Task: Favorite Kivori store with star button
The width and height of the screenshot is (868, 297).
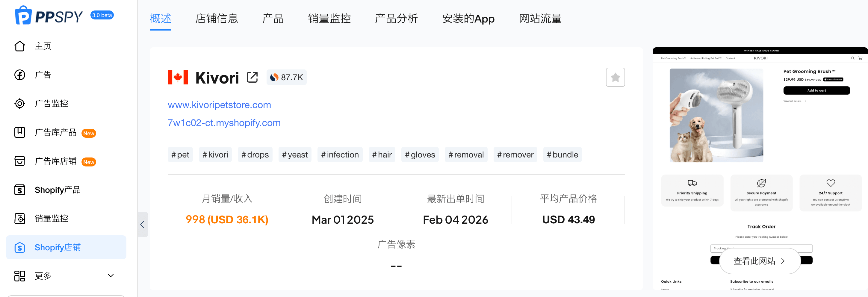Action: pos(615,78)
